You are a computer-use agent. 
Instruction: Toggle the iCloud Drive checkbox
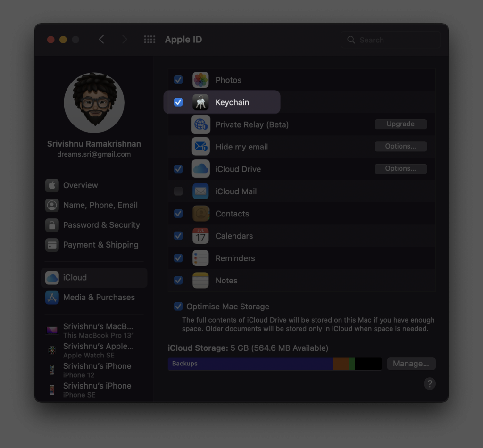[x=178, y=169]
